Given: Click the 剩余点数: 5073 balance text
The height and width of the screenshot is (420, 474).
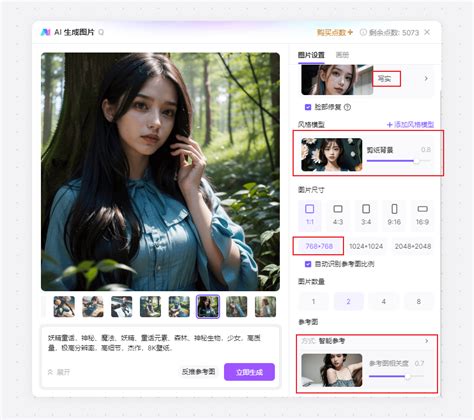Looking at the screenshot, I should click(394, 33).
